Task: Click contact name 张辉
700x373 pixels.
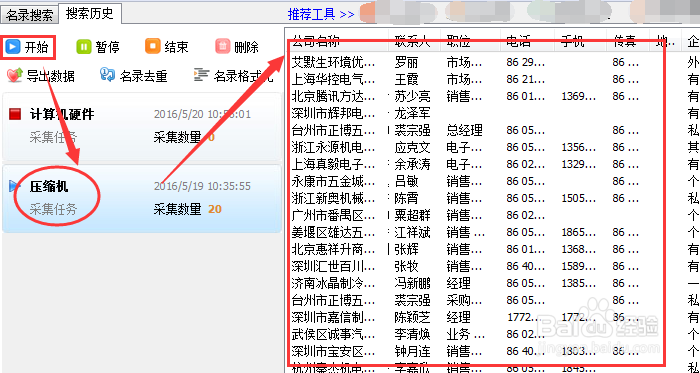Action: click(406, 249)
